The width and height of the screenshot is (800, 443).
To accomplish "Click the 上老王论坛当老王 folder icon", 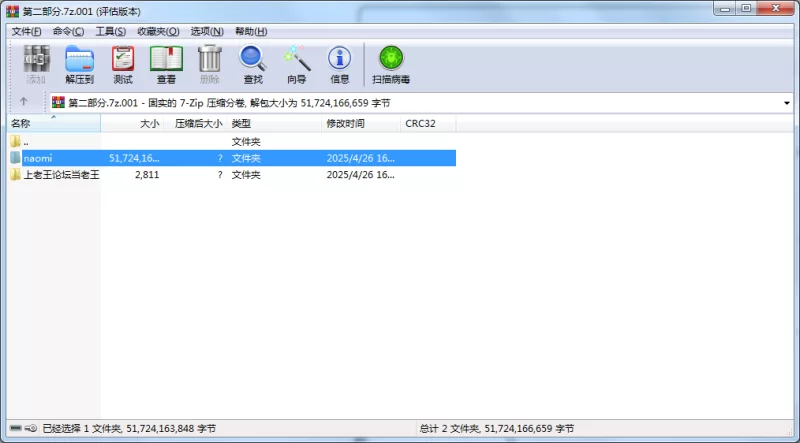I will click(x=15, y=175).
